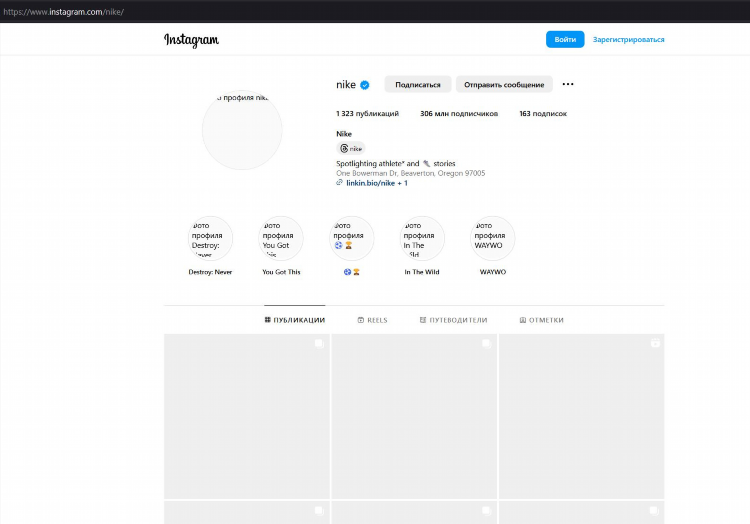
Task: Open the third post with reel icon
Action: tap(582, 416)
